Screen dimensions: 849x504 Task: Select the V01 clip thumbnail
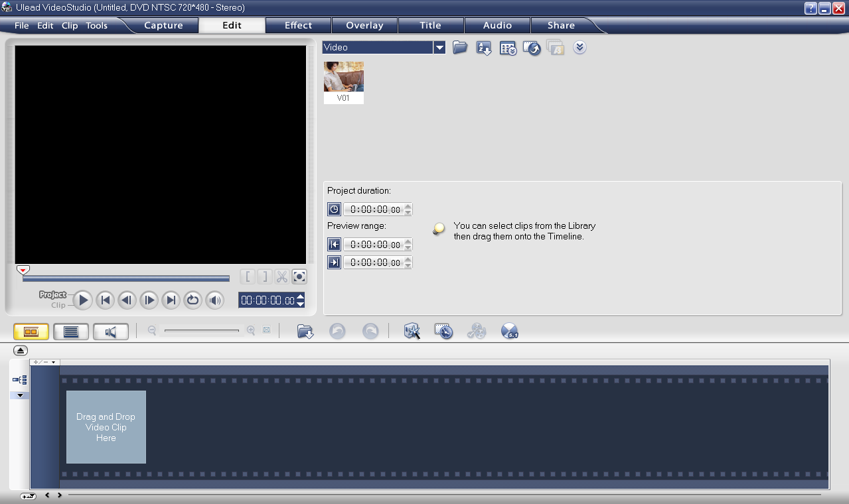tap(343, 76)
